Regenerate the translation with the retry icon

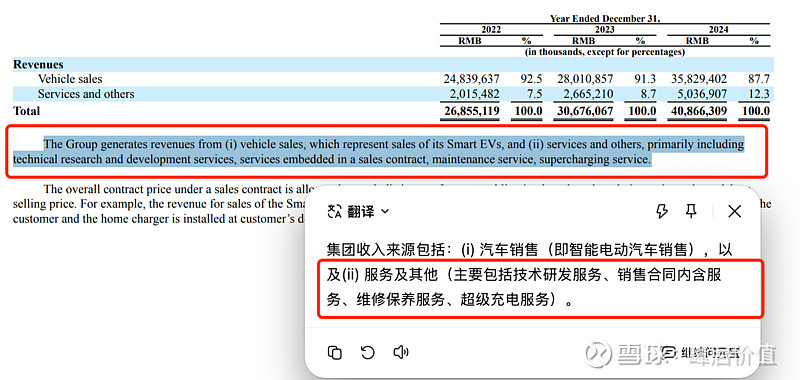click(368, 352)
